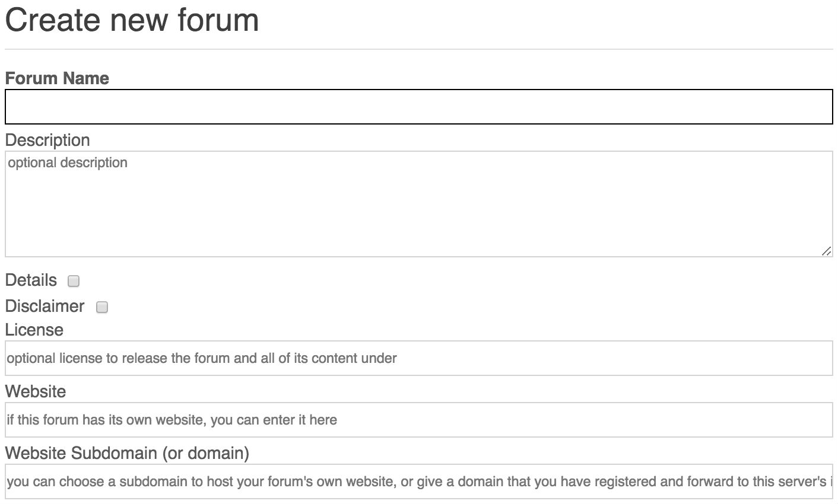Click the 'optional license to release' placeholder

pos(202,358)
